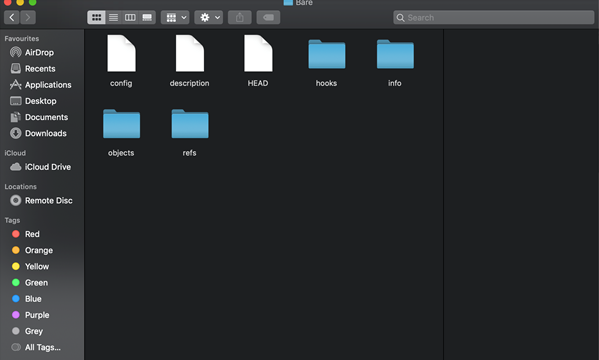This screenshot has width=599, height=360.
Task: Select the HEAD file icon
Action: (x=258, y=53)
